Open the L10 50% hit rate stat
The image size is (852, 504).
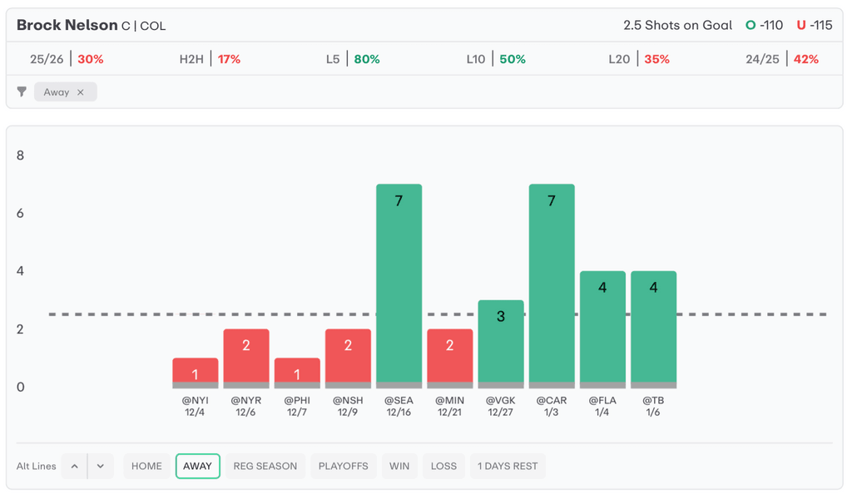point(496,60)
